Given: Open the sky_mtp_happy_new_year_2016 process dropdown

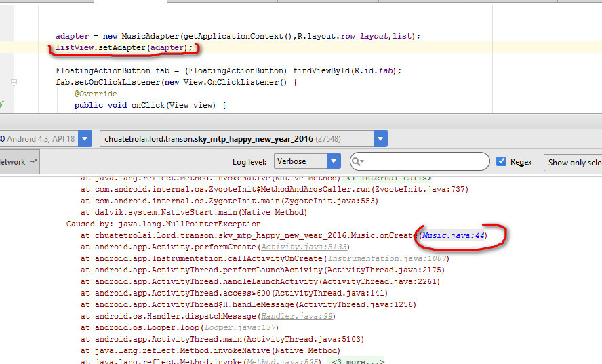Looking at the screenshot, I should (380, 139).
